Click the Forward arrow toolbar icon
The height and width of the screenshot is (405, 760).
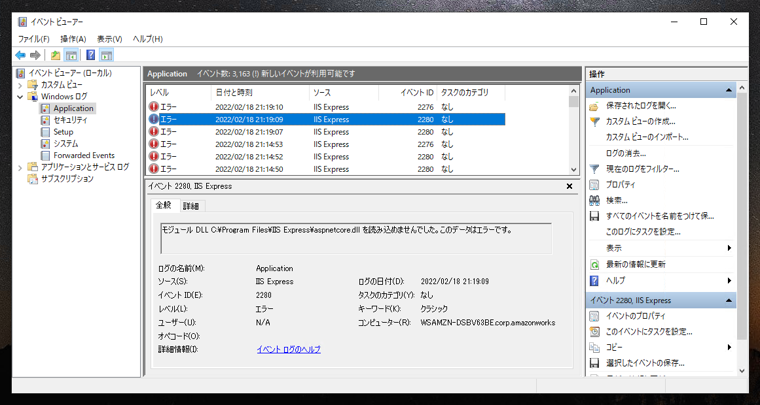[x=35, y=55]
